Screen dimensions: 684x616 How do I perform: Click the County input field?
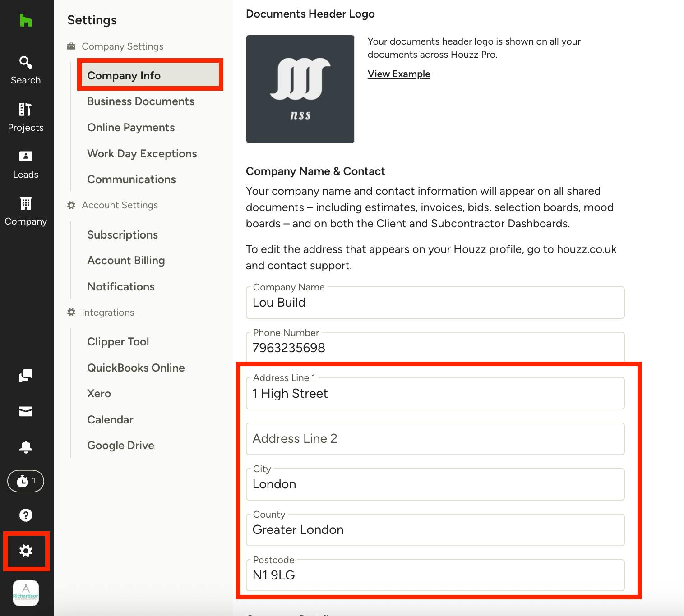(x=435, y=530)
